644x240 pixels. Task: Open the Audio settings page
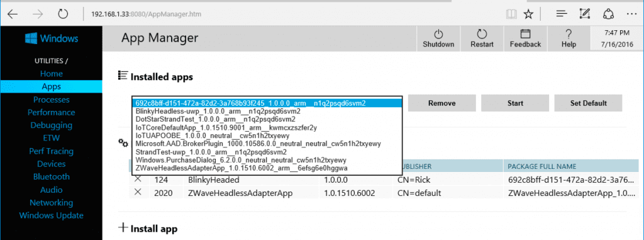tap(52, 190)
